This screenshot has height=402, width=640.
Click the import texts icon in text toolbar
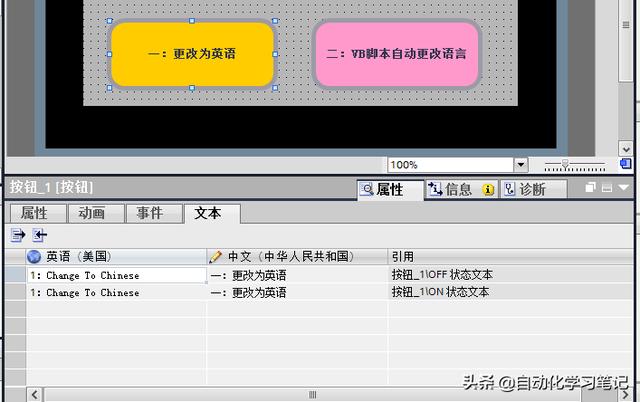pos(40,235)
